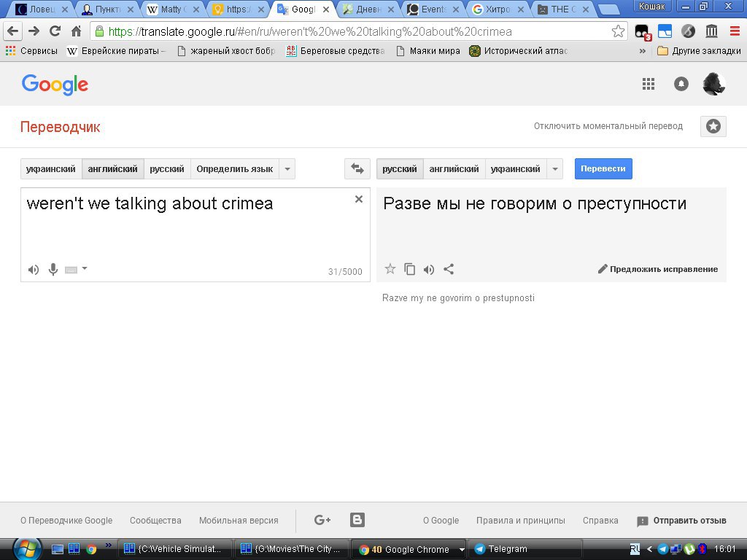Activate microphone voice input
Viewport: 747px width, 560px height.
[53, 270]
